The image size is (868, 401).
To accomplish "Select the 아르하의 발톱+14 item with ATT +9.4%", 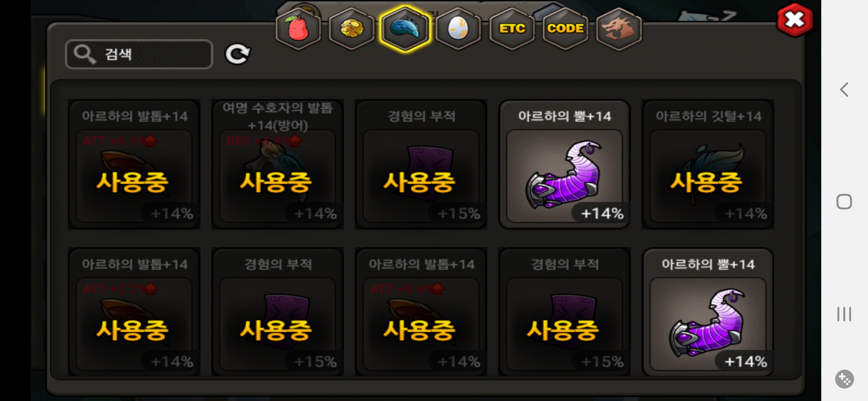I will coord(421,312).
